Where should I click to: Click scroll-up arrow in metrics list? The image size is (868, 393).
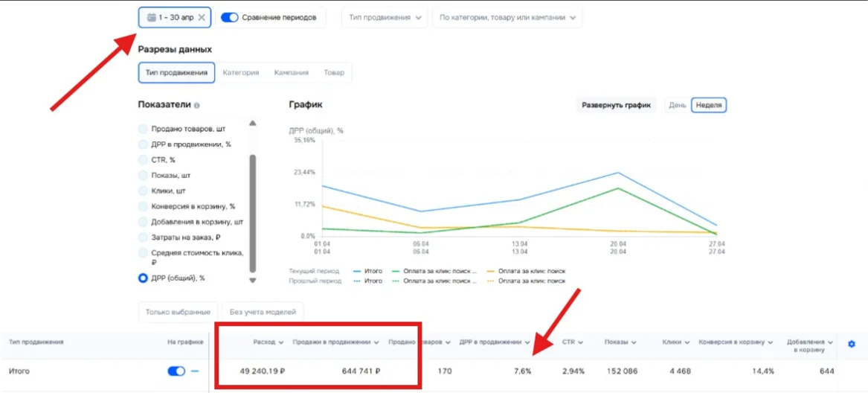(x=252, y=123)
